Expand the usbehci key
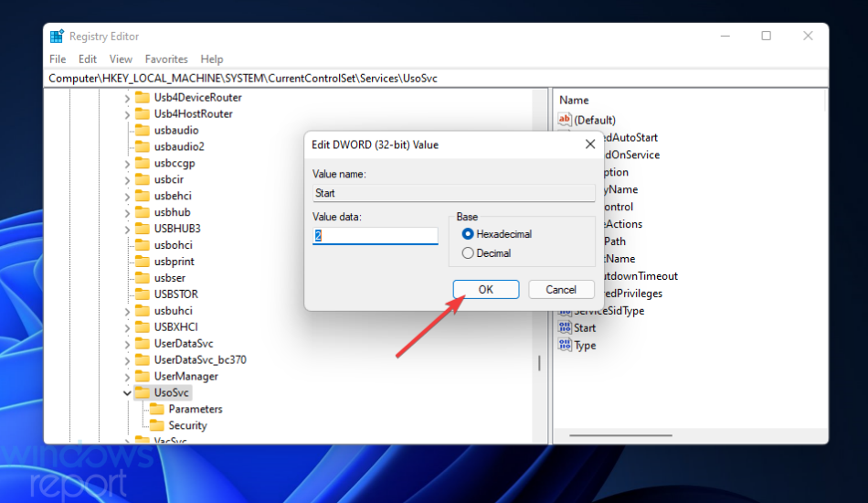 tap(127, 197)
